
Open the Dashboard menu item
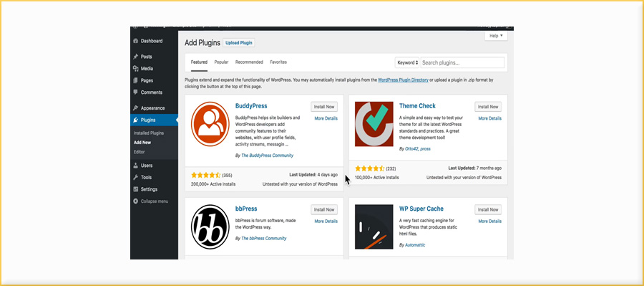coord(154,41)
